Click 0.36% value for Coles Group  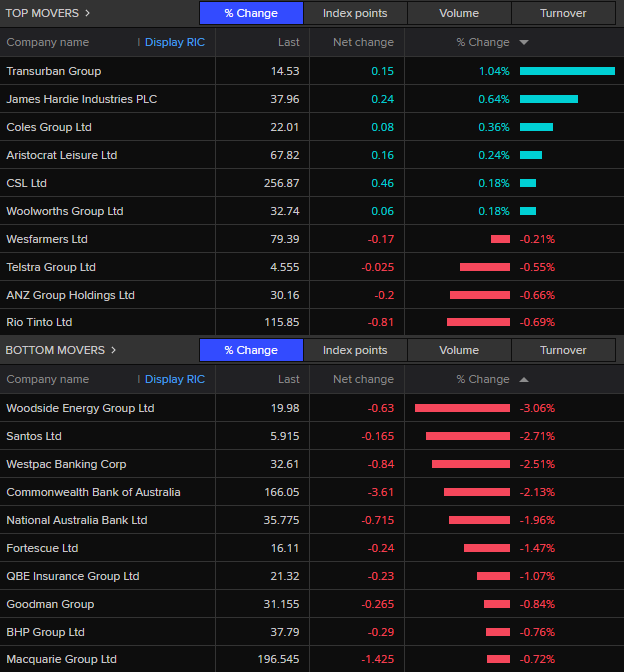click(494, 127)
